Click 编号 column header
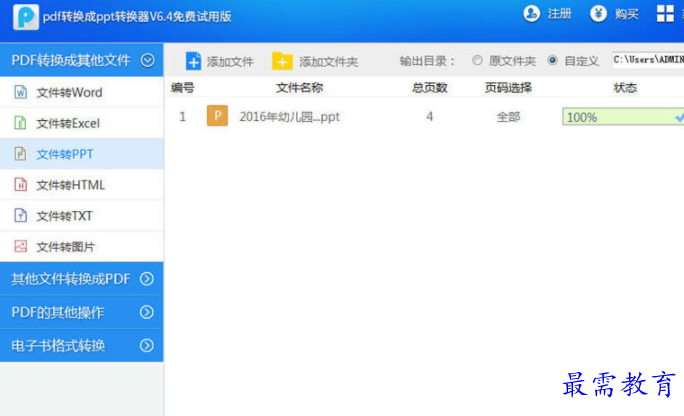Screen dimensions: 684x416 [x=182, y=88]
